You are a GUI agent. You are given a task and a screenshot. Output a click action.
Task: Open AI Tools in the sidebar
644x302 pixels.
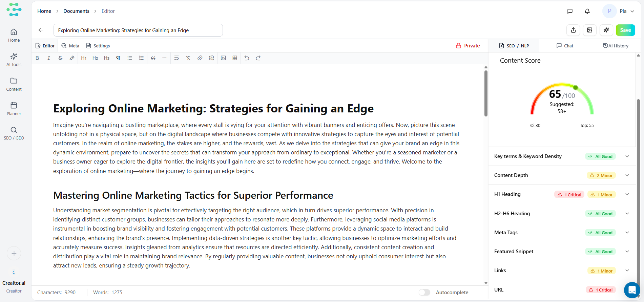(14, 60)
